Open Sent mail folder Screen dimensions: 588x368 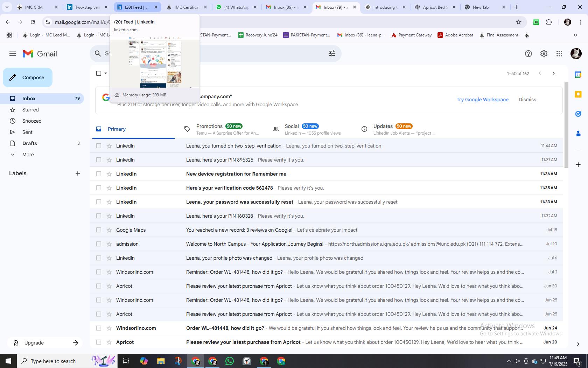pyautogui.click(x=42, y=132)
